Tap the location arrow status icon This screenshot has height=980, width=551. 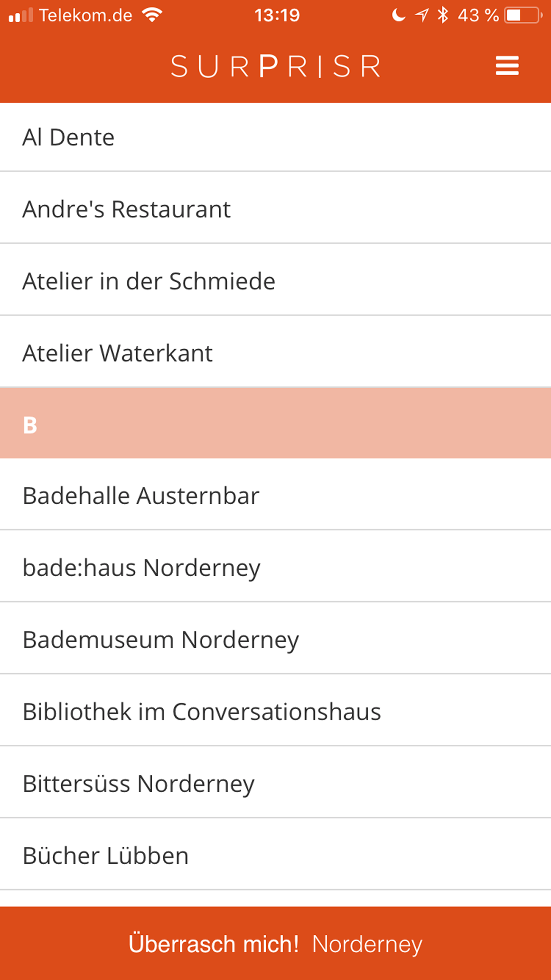tap(421, 16)
